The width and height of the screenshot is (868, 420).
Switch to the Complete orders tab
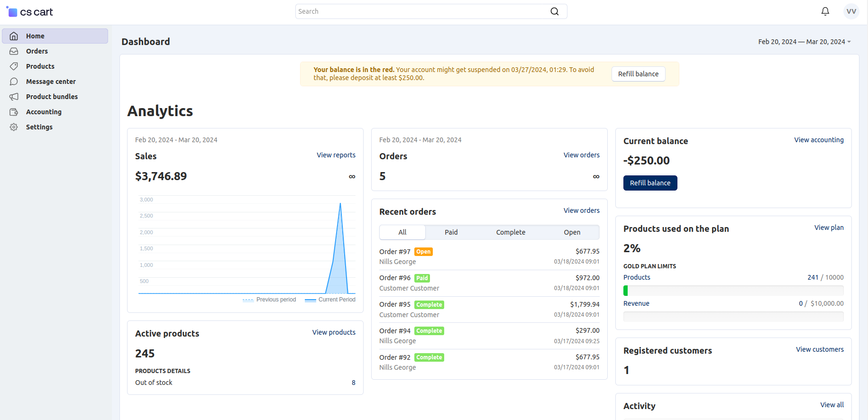coord(511,232)
